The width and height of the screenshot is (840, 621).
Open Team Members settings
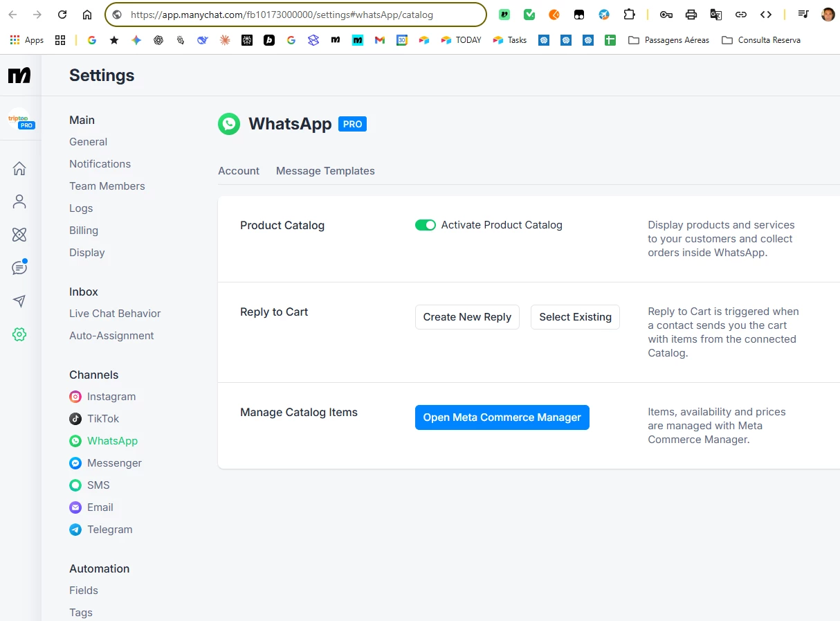107,186
